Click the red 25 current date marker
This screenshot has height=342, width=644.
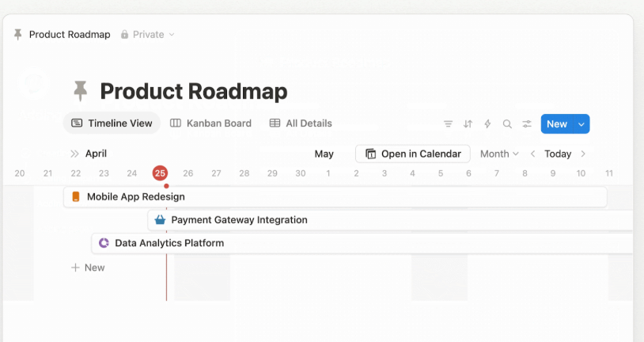pos(161,173)
